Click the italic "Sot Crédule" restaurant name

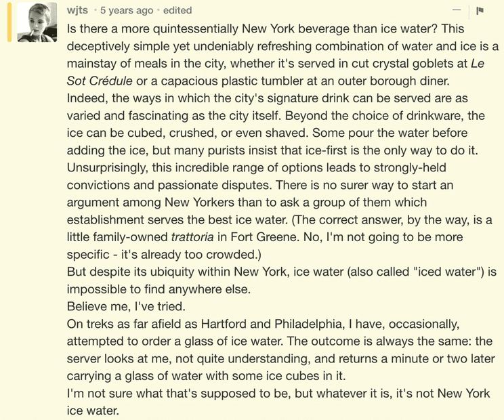tap(100, 81)
